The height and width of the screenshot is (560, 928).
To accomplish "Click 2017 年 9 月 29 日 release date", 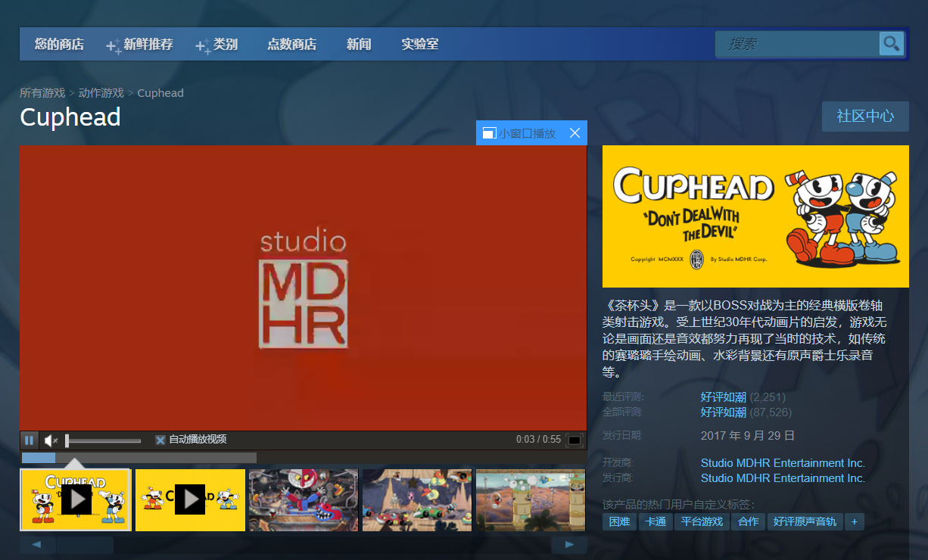I will click(x=748, y=436).
